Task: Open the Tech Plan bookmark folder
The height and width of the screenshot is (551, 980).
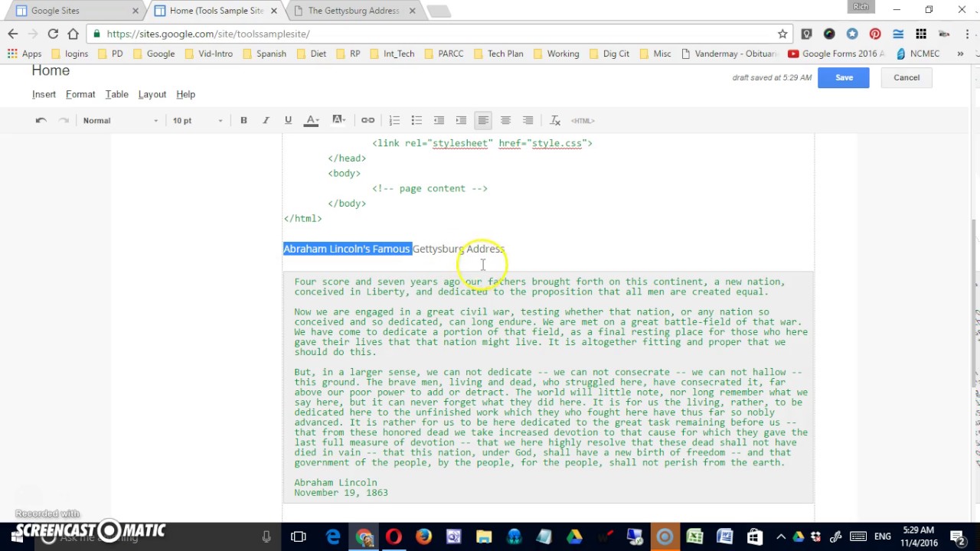Action: 498,54
